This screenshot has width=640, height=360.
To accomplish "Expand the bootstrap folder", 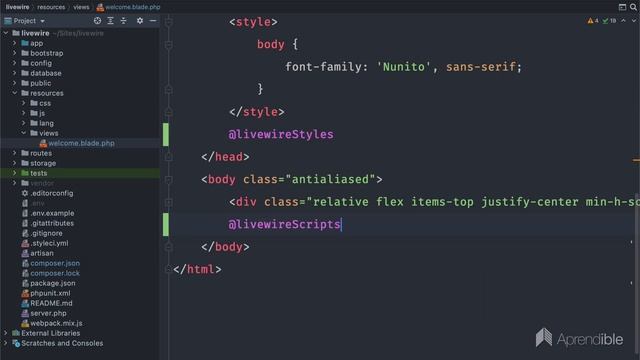I will point(15,53).
